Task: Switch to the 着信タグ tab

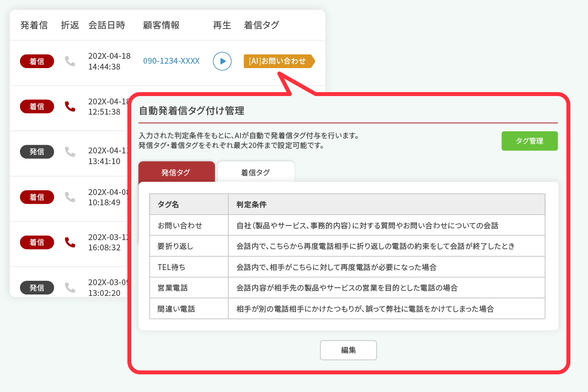Action: (x=255, y=172)
